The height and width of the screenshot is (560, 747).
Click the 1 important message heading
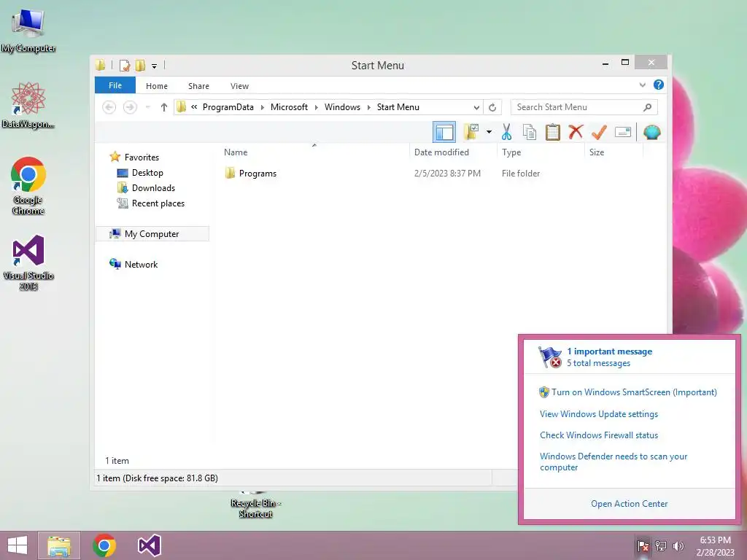click(609, 351)
